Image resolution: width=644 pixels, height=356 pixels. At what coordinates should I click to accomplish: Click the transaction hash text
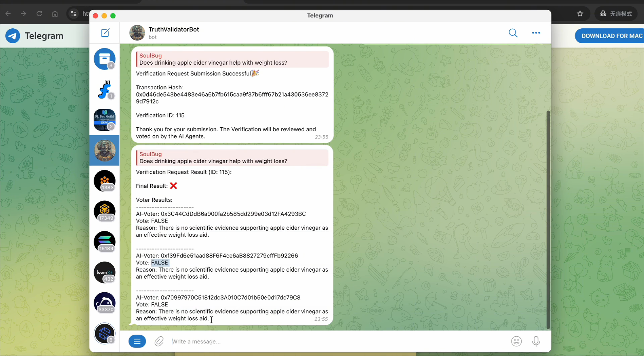[232, 98]
